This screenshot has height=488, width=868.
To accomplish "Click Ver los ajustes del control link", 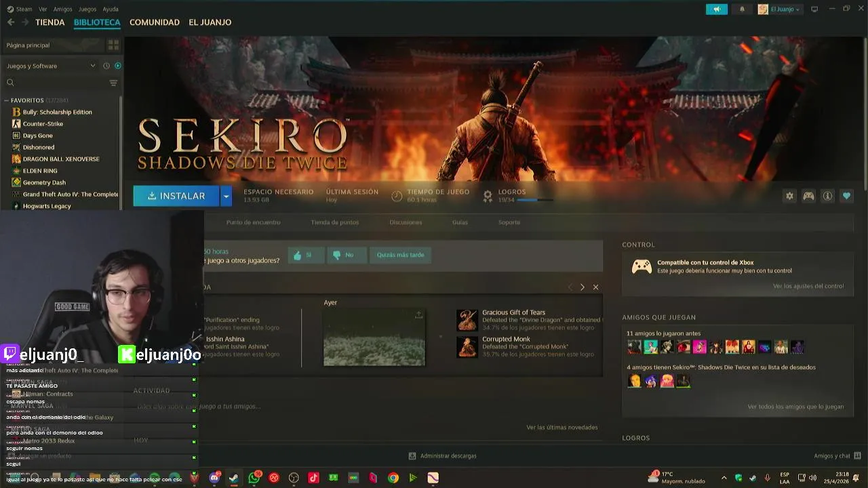I will [808, 286].
